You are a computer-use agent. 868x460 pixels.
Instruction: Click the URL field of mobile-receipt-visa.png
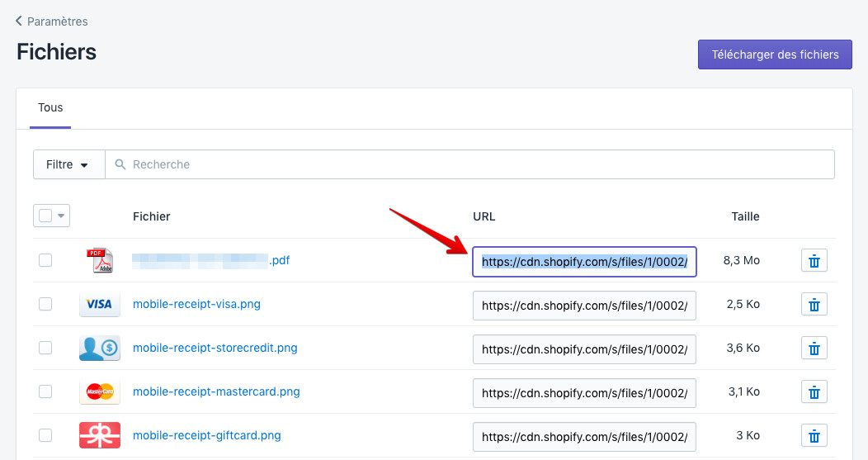[584, 305]
